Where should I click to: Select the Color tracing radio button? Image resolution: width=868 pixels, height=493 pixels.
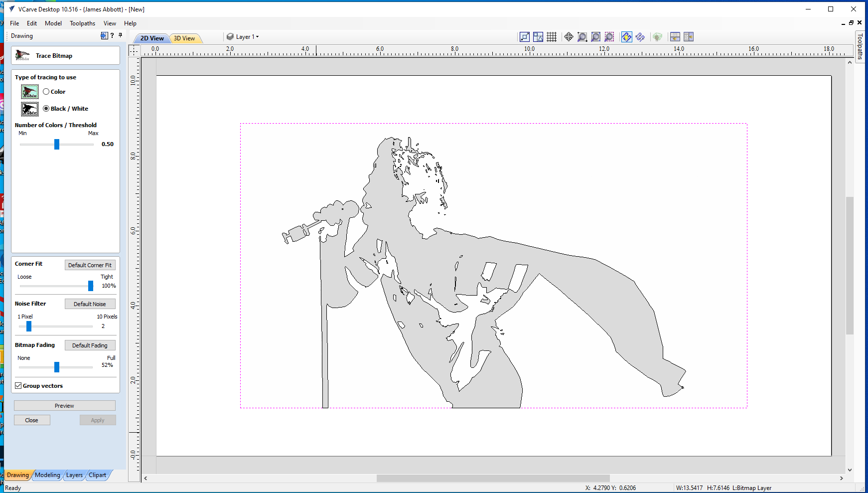tap(46, 92)
